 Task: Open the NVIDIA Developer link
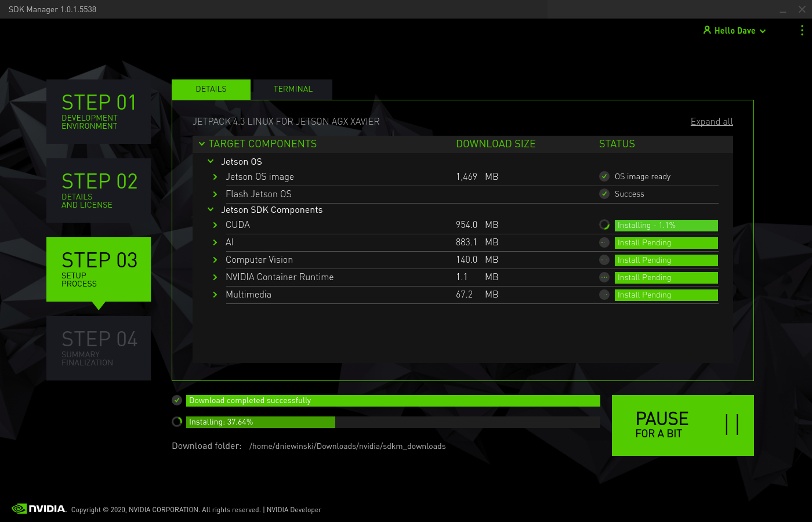294,510
